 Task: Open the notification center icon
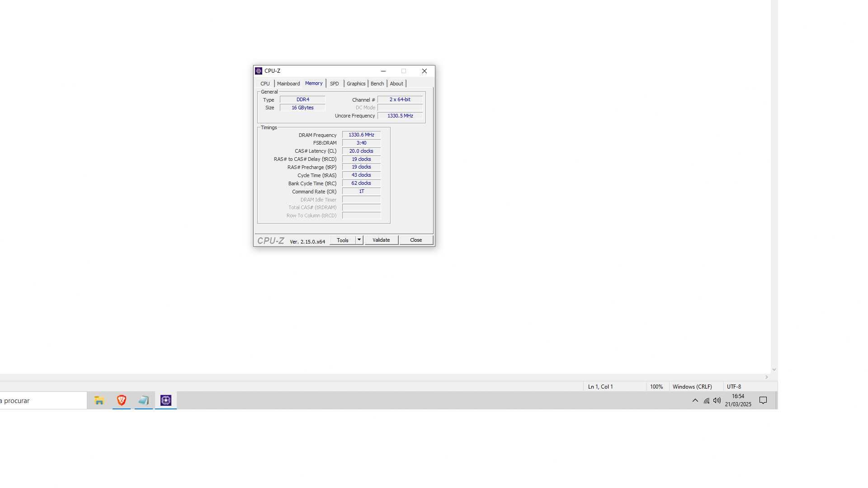click(x=763, y=400)
